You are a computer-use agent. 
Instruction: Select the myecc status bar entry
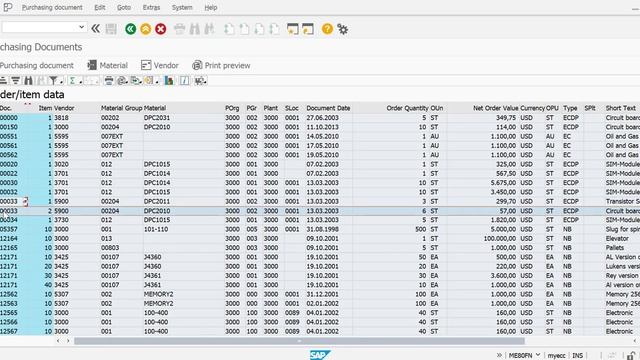pyautogui.click(x=556, y=356)
